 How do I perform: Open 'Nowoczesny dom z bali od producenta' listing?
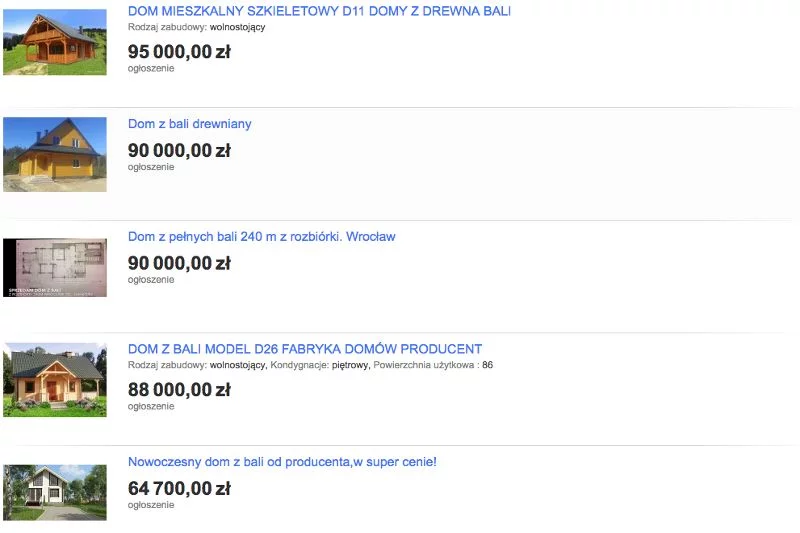point(282,462)
